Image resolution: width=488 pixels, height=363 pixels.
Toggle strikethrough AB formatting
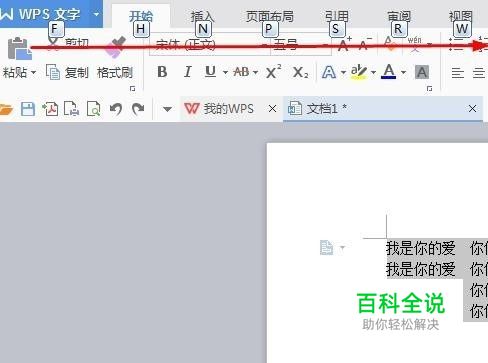click(x=241, y=72)
